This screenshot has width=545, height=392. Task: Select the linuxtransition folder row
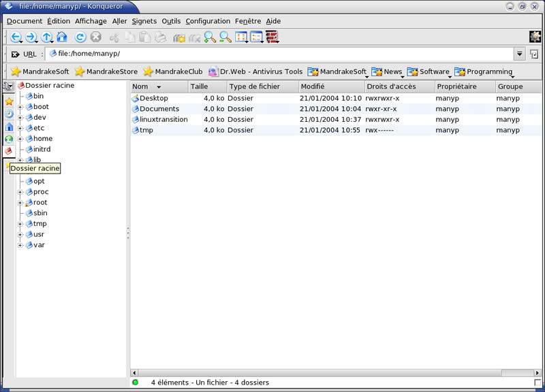click(x=336, y=120)
